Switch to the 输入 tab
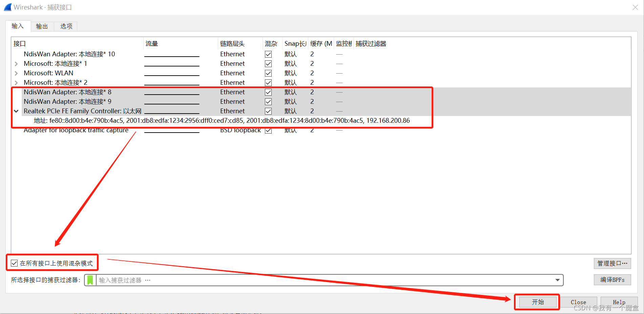 point(18,26)
